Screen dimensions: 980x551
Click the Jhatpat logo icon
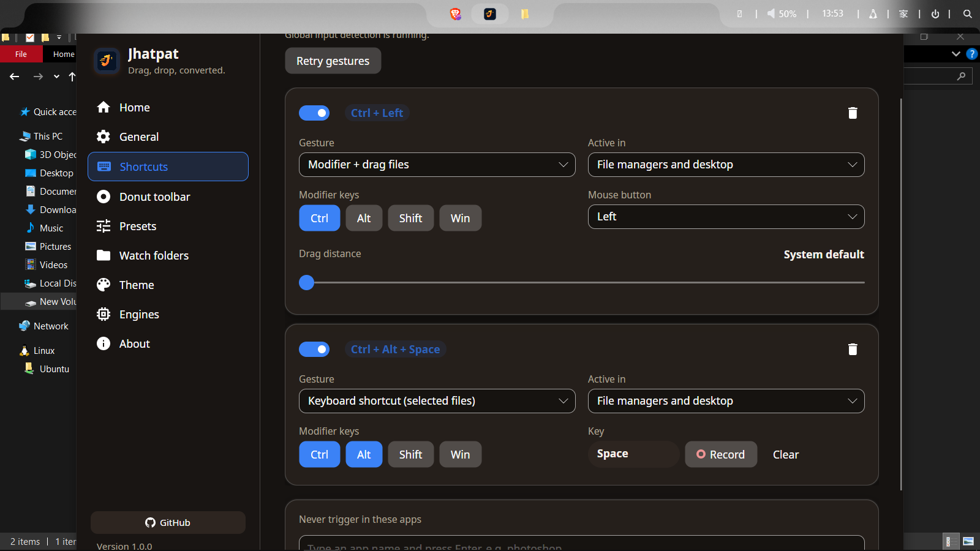click(107, 61)
